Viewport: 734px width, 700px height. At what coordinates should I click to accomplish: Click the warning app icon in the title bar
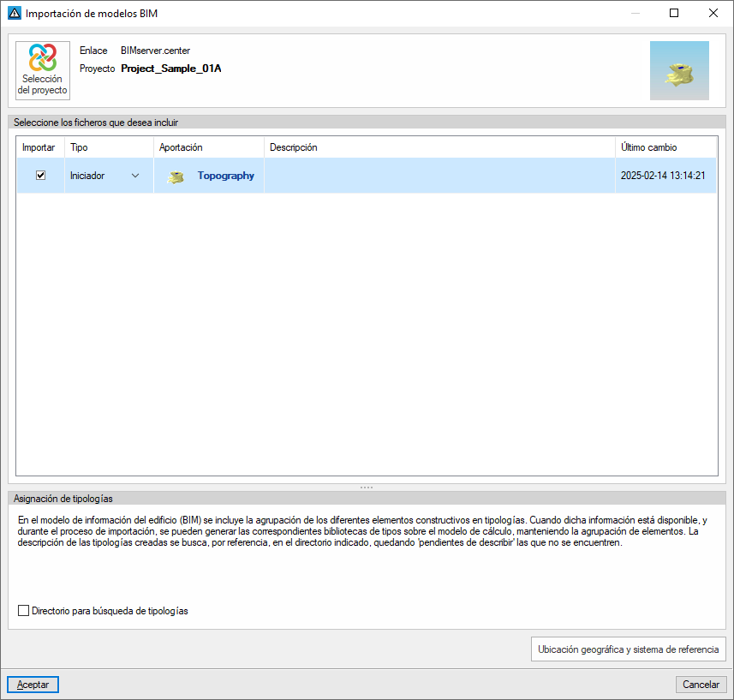(x=15, y=13)
